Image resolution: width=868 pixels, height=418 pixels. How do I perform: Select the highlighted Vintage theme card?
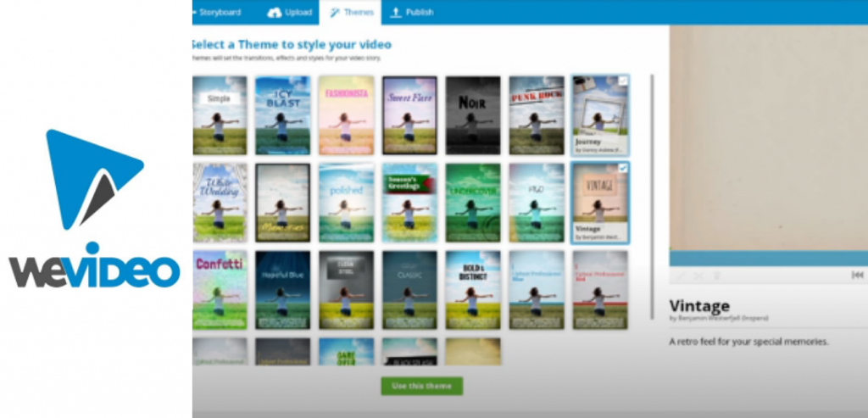600,203
